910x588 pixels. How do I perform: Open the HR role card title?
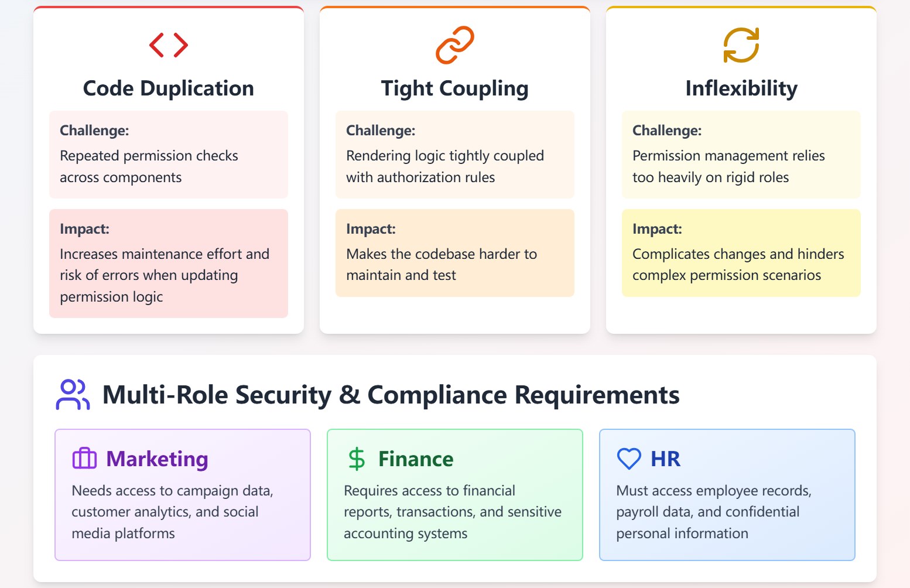tap(665, 459)
